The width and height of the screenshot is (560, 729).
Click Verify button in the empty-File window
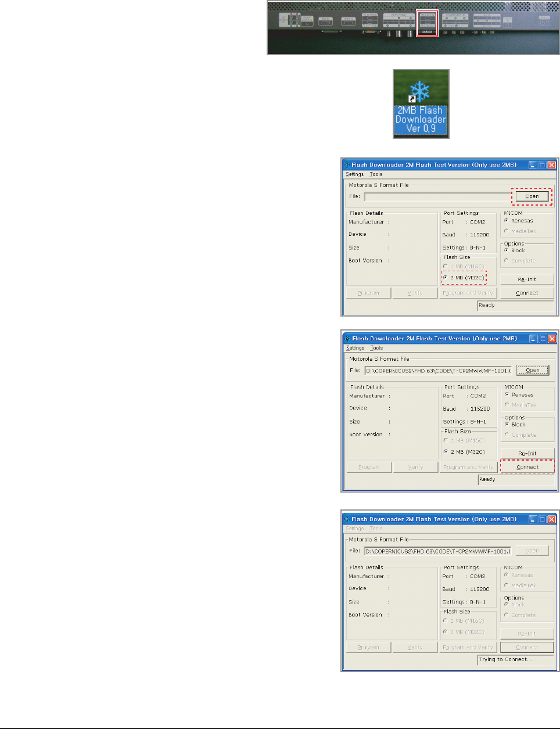[415, 293]
